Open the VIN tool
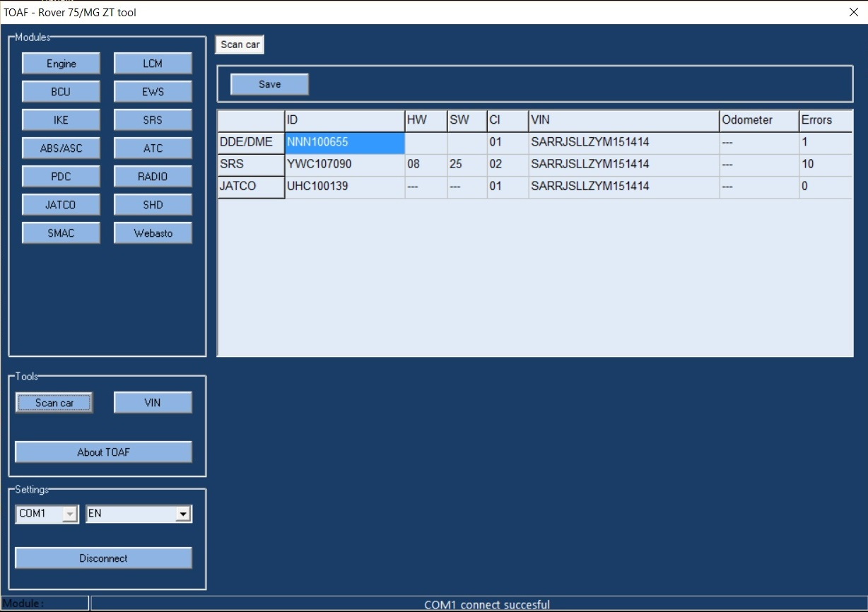Screen dimensions: 868x612 click(153, 403)
